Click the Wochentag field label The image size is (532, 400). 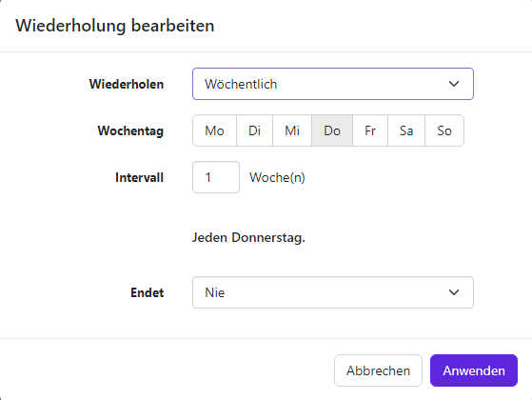coord(130,131)
